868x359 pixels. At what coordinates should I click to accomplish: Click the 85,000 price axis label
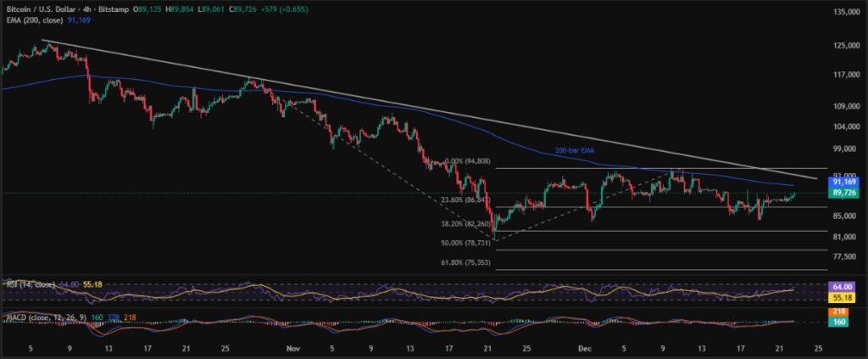coord(843,216)
